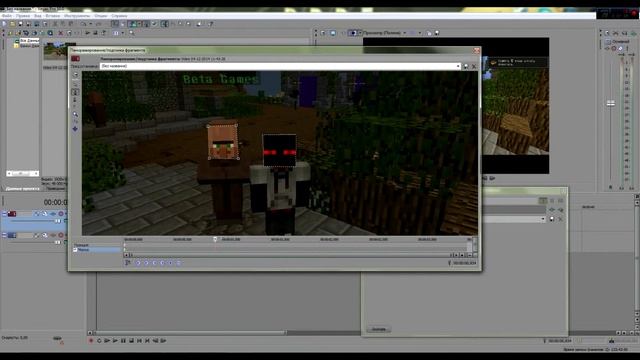Select the zoom magnifier tool in pan/crop
The image size is (640, 360).
tap(75, 115)
